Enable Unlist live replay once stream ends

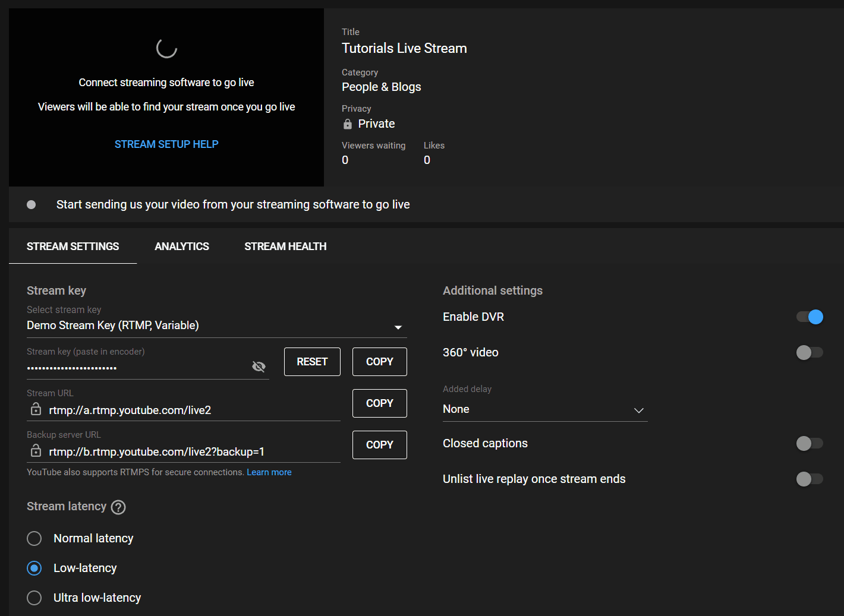(x=810, y=479)
